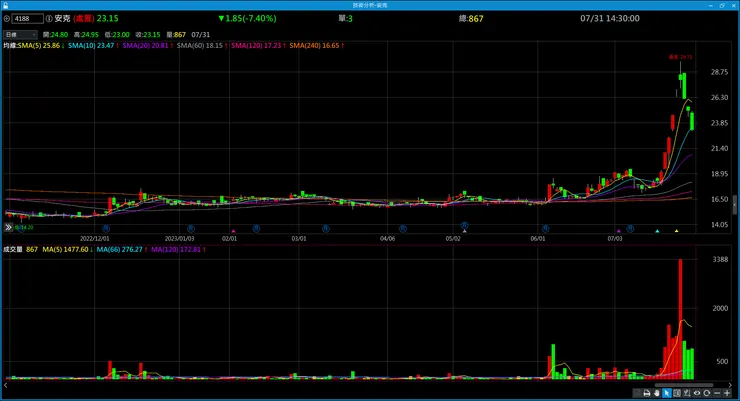Maximize the technical analysis window
This screenshot has width=740, height=401.
[x=722, y=5]
